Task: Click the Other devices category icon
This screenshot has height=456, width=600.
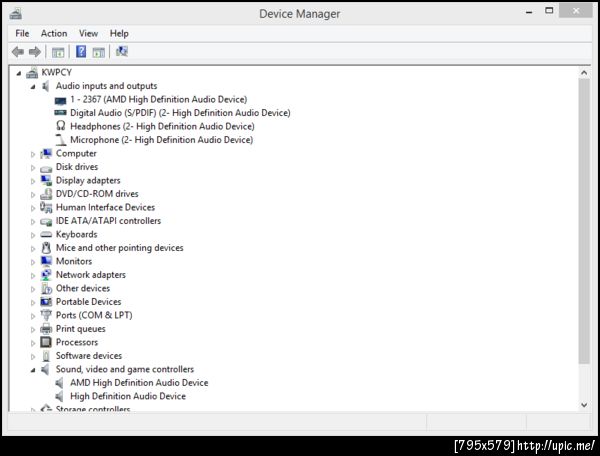Action: 46,288
